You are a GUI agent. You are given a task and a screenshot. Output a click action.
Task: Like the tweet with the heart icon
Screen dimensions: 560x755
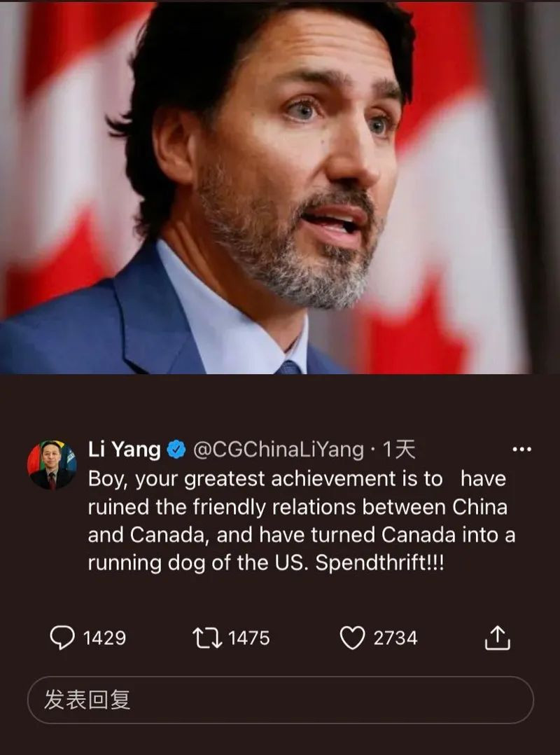(352, 638)
